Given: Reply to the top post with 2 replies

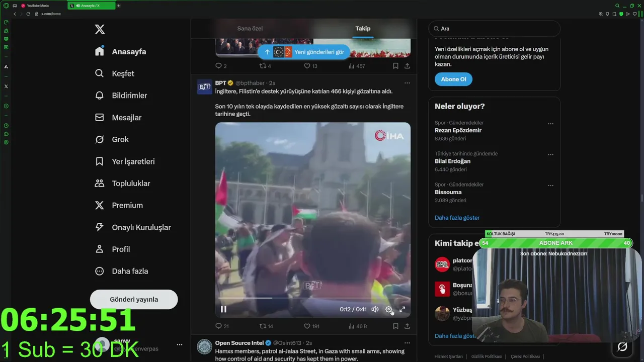Looking at the screenshot, I should click(221, 66).
